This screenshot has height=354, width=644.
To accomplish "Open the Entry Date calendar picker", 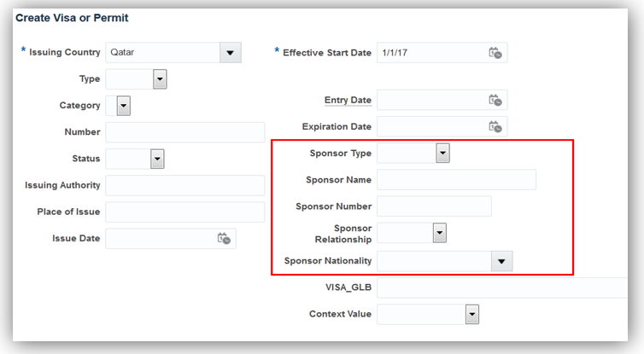I will [495, 100].
